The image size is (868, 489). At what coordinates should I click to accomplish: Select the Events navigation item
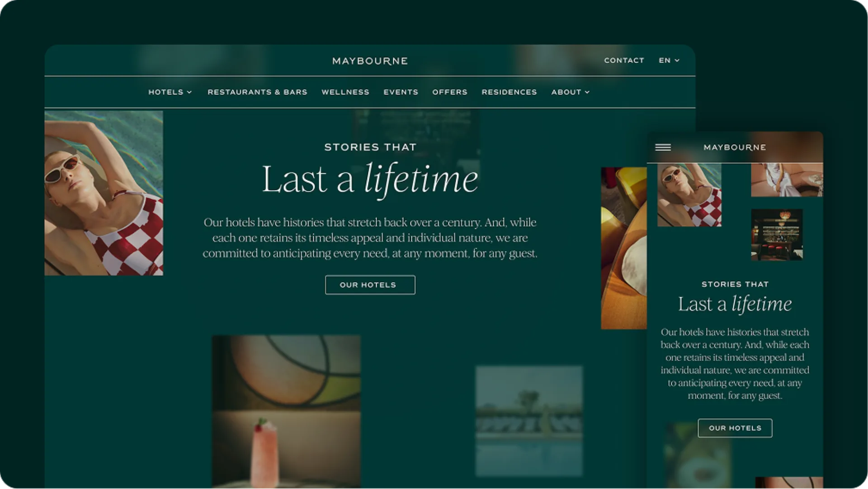click(401, 92)
